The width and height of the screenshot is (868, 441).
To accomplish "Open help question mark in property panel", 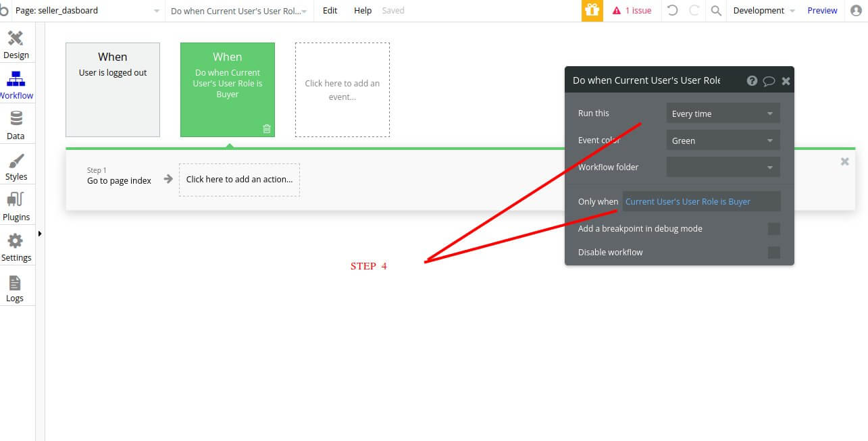I will pyautogui.click(x=752, y=80).
